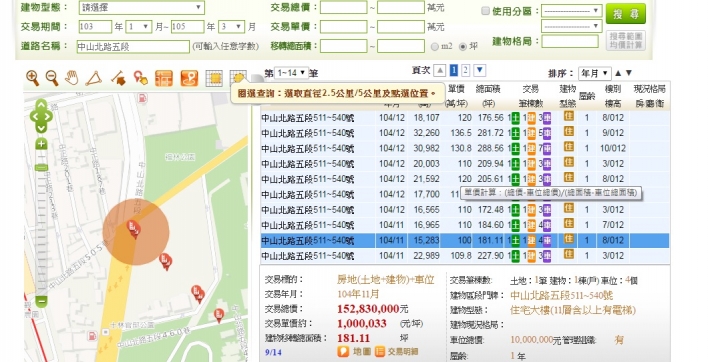The width and height of the screenshot is (720, 362).
Task: Select row with total price 16,965
Action: pyautogui.click(x=465, y=225)
